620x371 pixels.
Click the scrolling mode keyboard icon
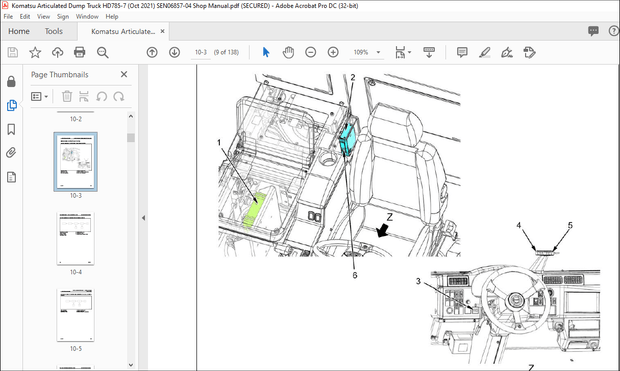[x=429, y=52]
